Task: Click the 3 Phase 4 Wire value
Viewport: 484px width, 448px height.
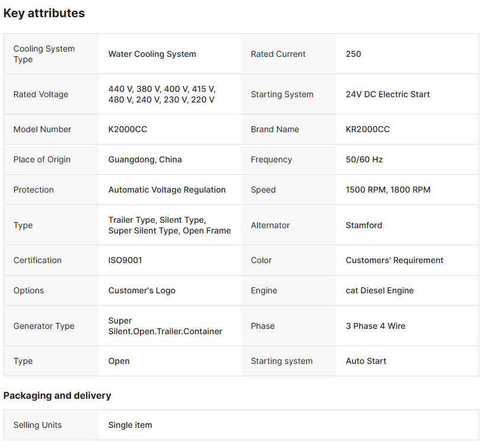Action: click(x=375, y=326)
